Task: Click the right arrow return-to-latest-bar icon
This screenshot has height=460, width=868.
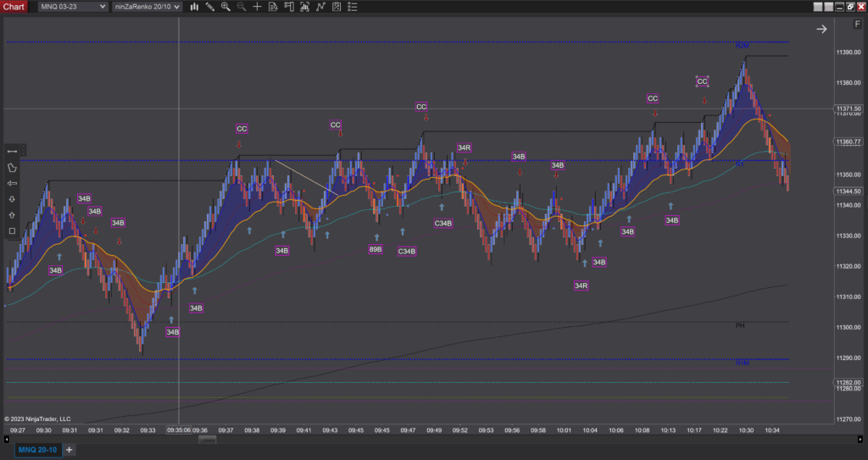Action: 821,29
